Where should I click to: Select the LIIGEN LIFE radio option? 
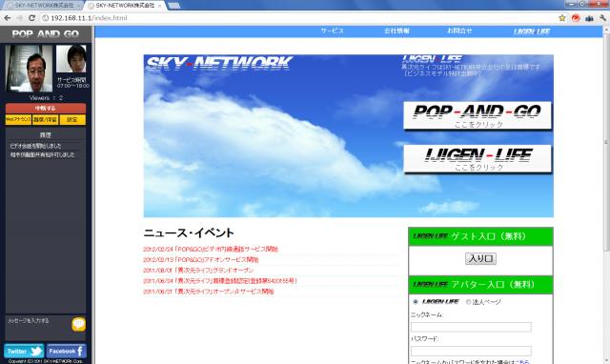[x=416, y=302]
